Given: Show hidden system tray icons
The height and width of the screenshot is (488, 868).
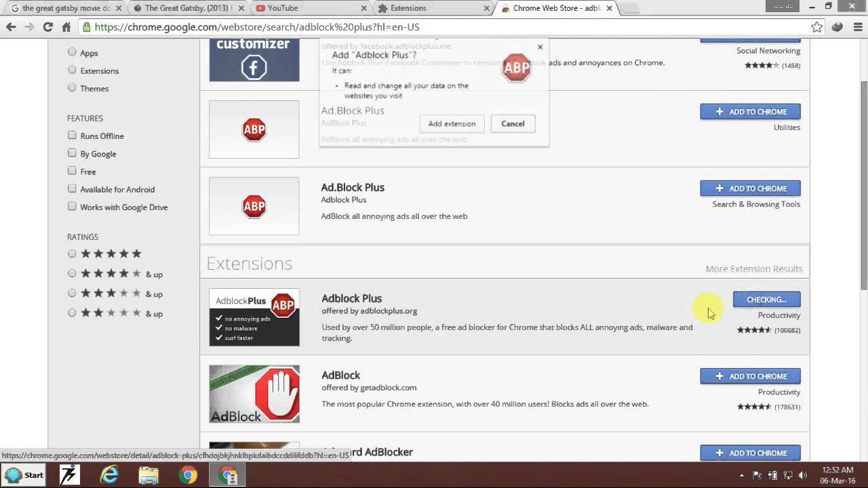Looking at the screenshot, I should tap(741, 475).
